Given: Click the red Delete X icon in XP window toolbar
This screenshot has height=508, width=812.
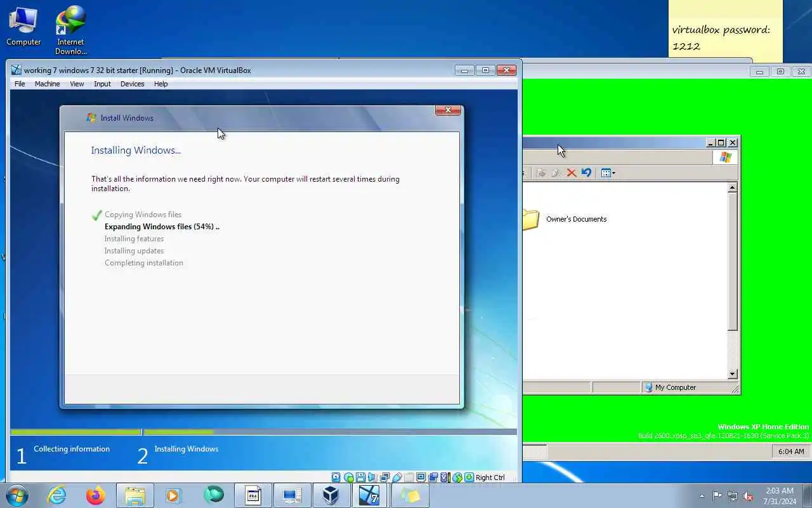Looking at the screenshot, I should [572, 173].
